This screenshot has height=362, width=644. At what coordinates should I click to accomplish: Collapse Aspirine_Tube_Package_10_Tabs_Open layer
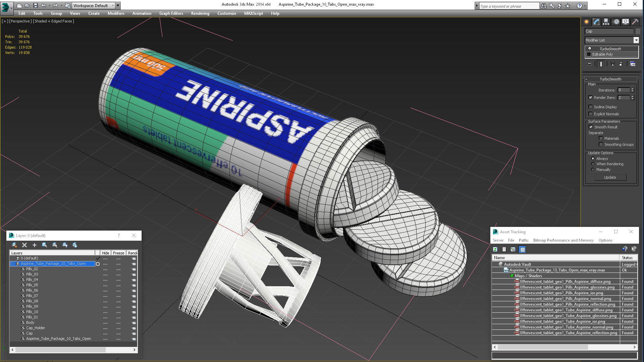[x=12, y=264]
